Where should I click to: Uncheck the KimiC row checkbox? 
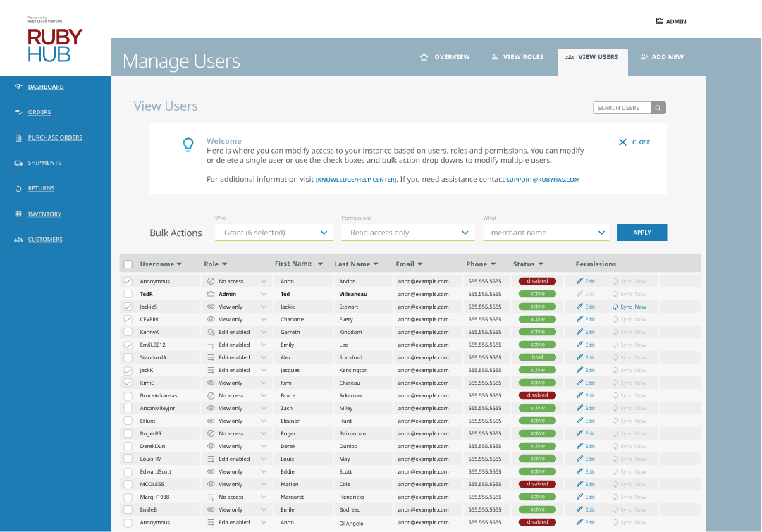(128, 383)
